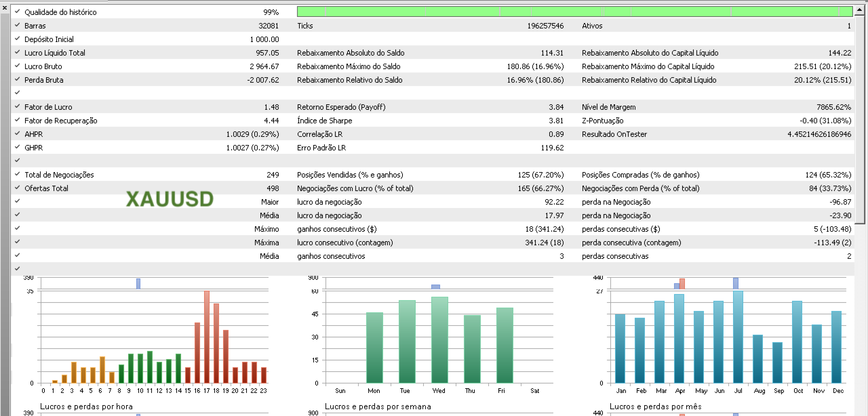Click the checkmark icon next to Ofertas Total

point(18,188)
